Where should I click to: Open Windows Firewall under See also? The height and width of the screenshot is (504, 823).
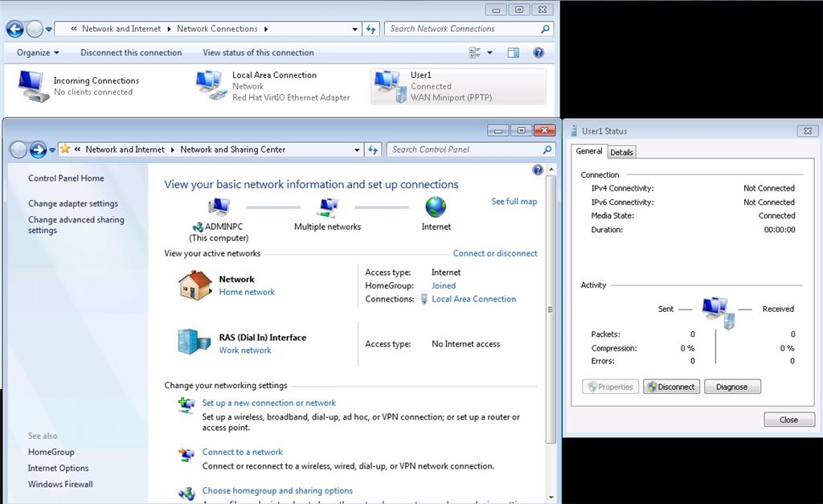[x=60, y=484]
